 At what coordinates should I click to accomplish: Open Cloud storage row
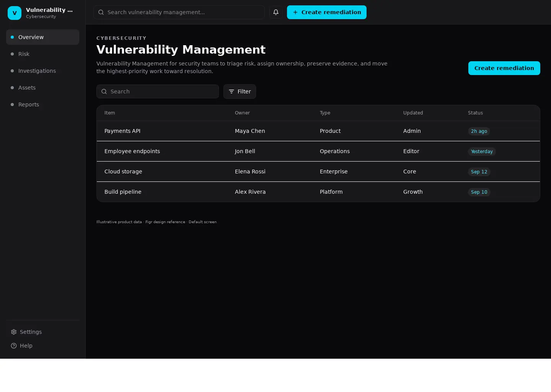click(318, 171)
